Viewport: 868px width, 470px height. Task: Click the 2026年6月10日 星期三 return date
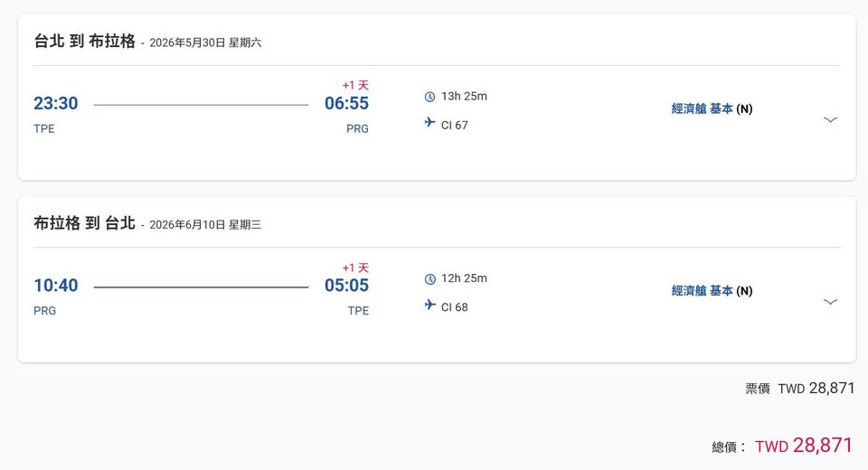click(205, 224)
